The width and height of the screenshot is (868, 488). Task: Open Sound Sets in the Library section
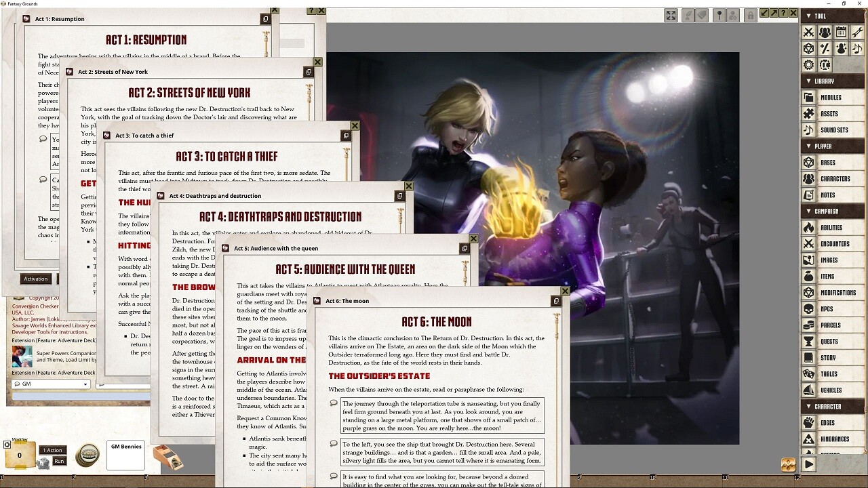(833, 129)
